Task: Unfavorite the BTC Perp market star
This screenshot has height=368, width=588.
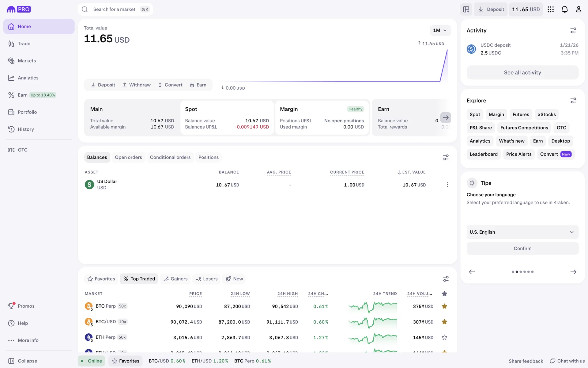Action: pyautogui.click(x=444, y=306)
